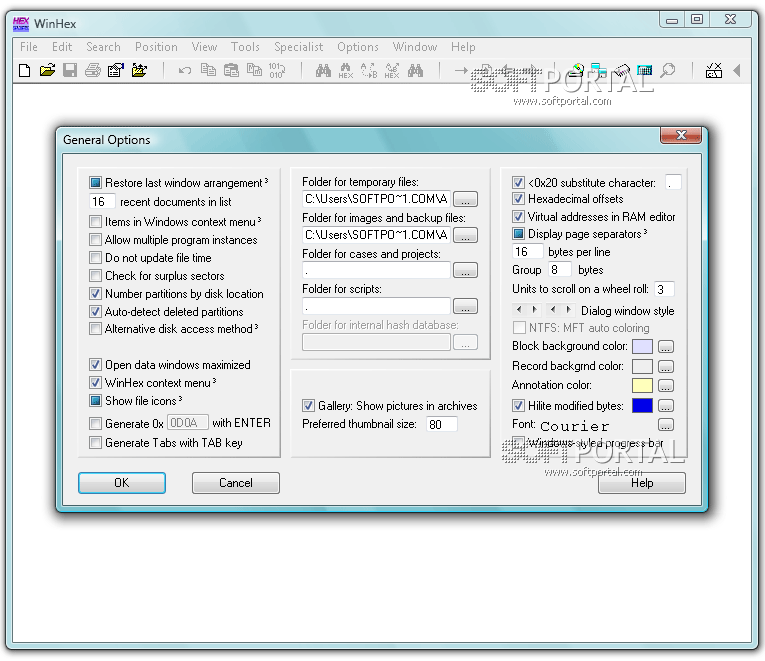765x661 pixels.
Task: Open the File menu
Action: tap(29, 47)
